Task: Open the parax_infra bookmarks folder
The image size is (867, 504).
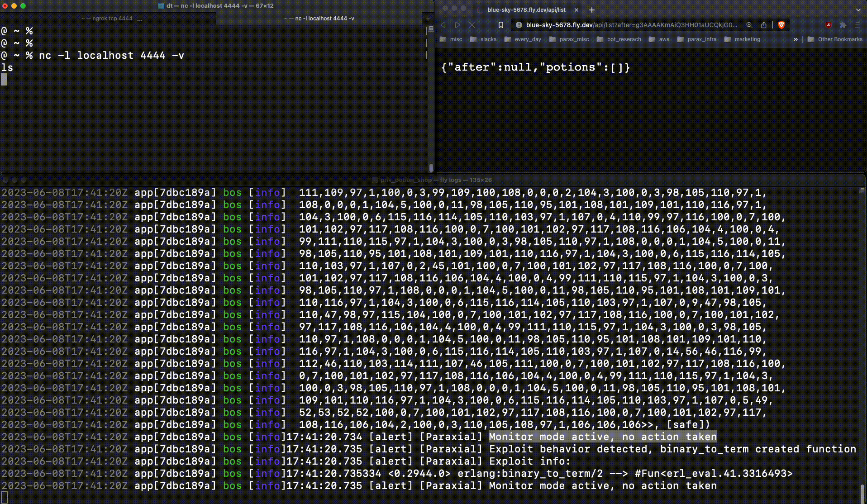Action: pyautogui.click(x=697, y=39)
